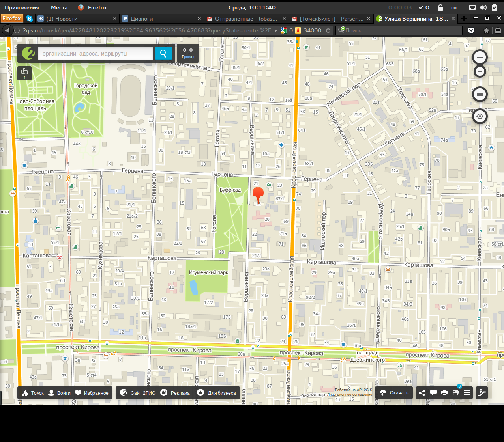504x442 pixels.
Task: Close the Диалоги tab
Action: (x=199, y=19)
